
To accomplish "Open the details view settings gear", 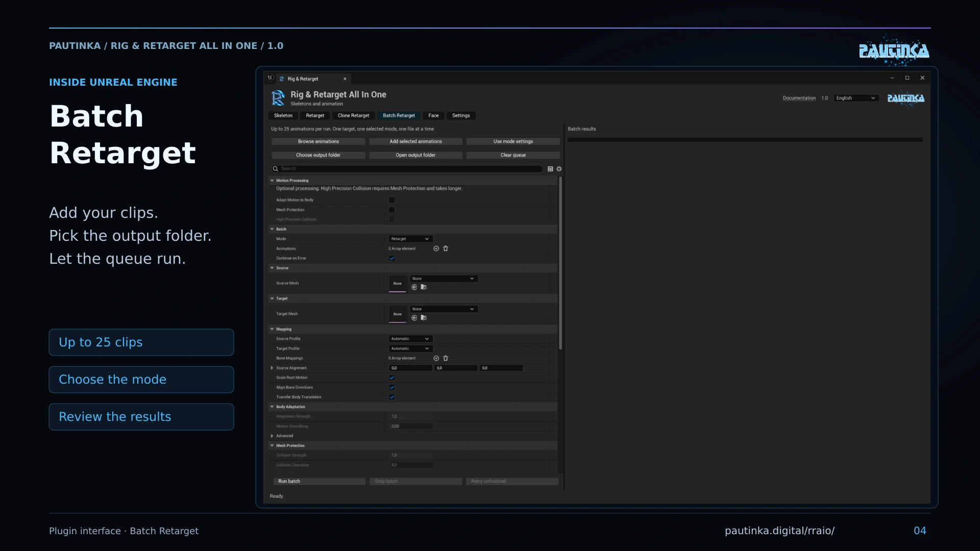I will pyautogui.click(x=559, y=169).
